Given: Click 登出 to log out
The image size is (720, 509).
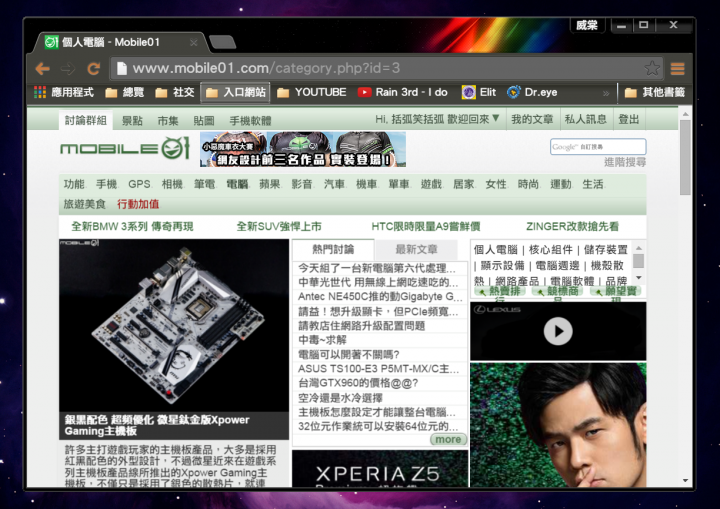Looking at the screenshot, I should pos(629,119).
